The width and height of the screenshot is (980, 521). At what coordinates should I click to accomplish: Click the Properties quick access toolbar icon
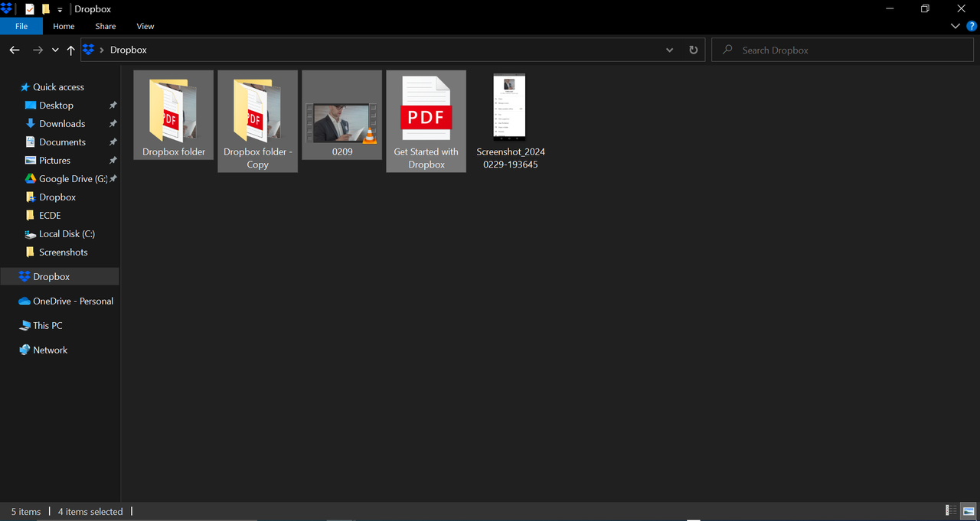(x=30, y=9)
